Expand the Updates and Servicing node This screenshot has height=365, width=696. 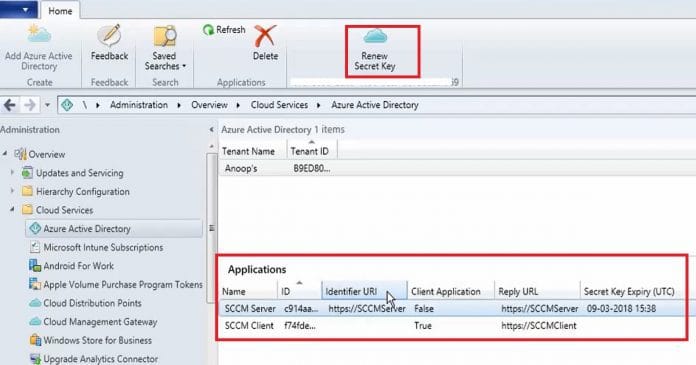pos(12,173)
